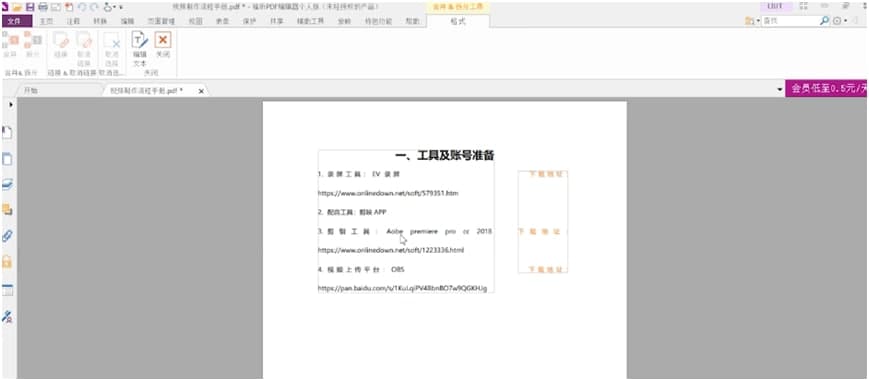Viewport: 869px width, 381px height.
Task: Click the printer icon in quick access toolbar
Action: point(43,7)
